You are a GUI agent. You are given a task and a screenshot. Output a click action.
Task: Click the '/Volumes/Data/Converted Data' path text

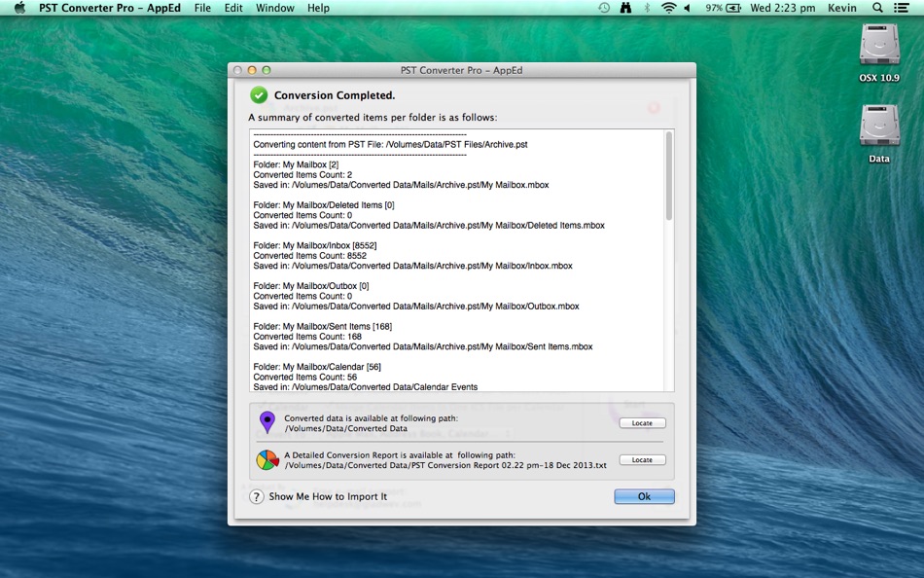346,429
